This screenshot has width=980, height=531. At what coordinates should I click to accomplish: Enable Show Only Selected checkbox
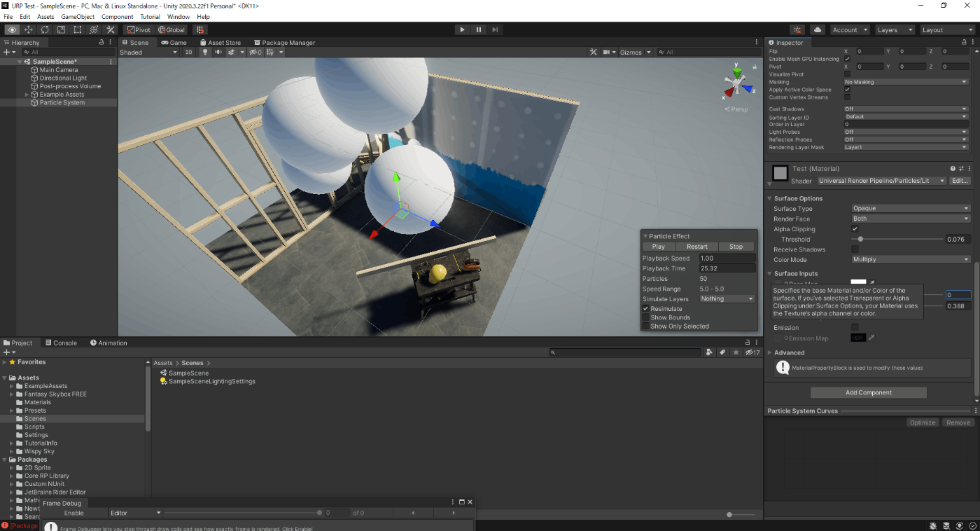[x=646, y=326]
